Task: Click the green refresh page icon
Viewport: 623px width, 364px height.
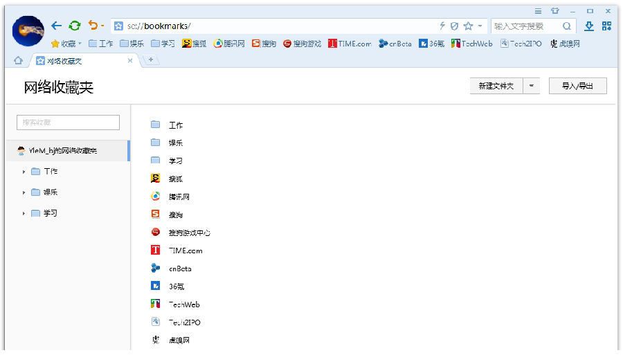Action: (75, 26)
